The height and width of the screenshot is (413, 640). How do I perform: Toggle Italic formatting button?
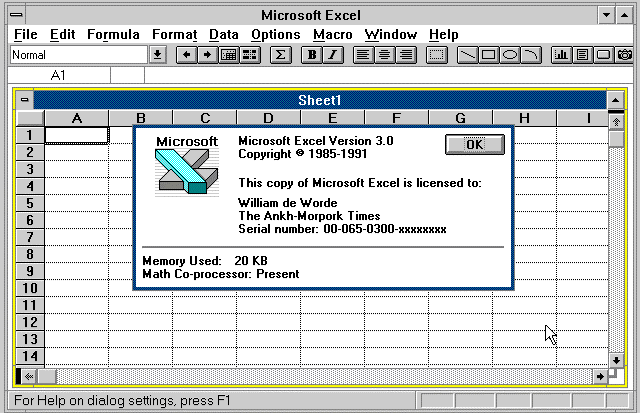click(333, 55)
